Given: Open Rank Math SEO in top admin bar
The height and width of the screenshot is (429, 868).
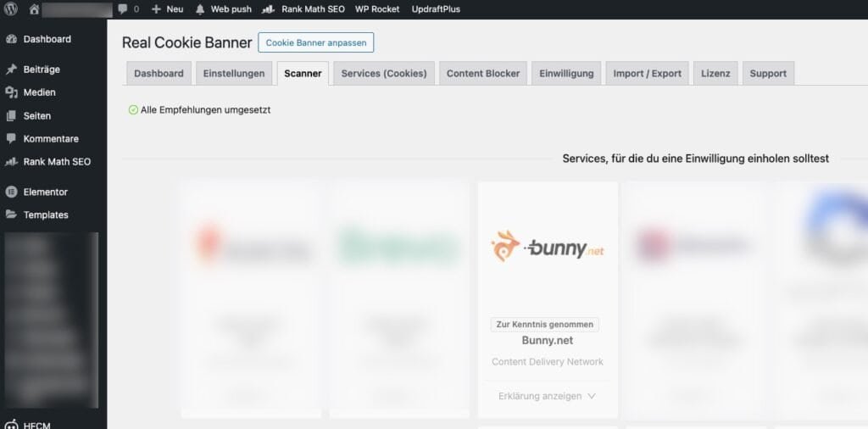Looking at the screenshot, I should point(304,9).
